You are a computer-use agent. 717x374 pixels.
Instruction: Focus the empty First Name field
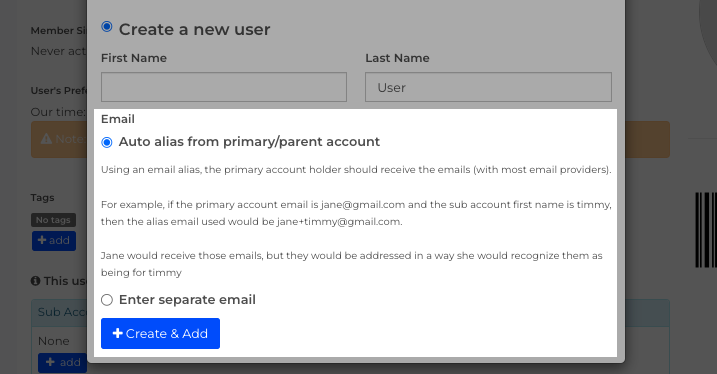coord(224,87)
